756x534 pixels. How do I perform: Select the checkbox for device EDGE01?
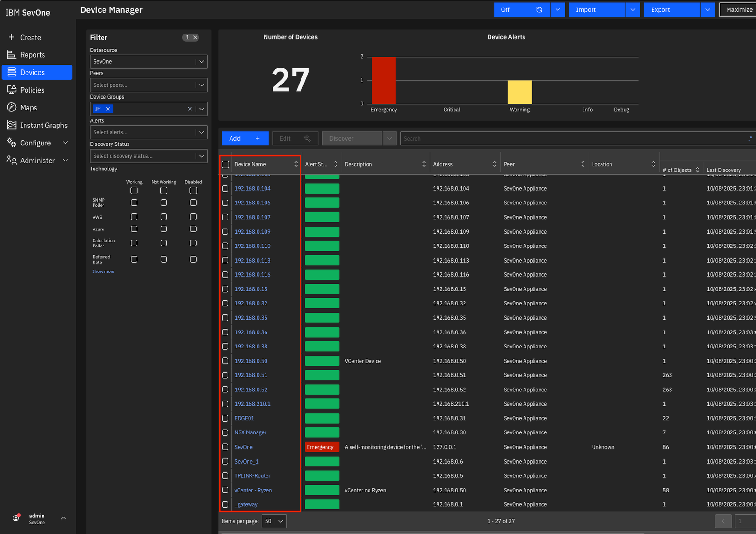pos(225,418)
